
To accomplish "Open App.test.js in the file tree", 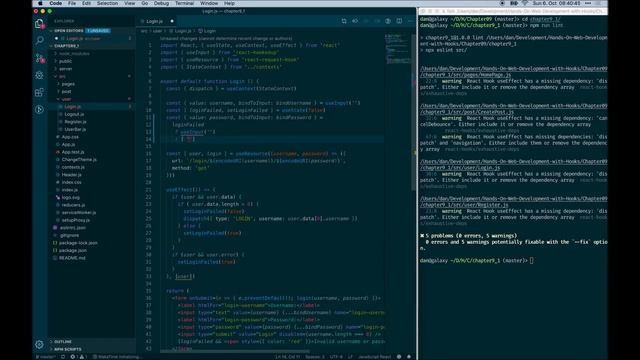I will click(x=73, y=152).
